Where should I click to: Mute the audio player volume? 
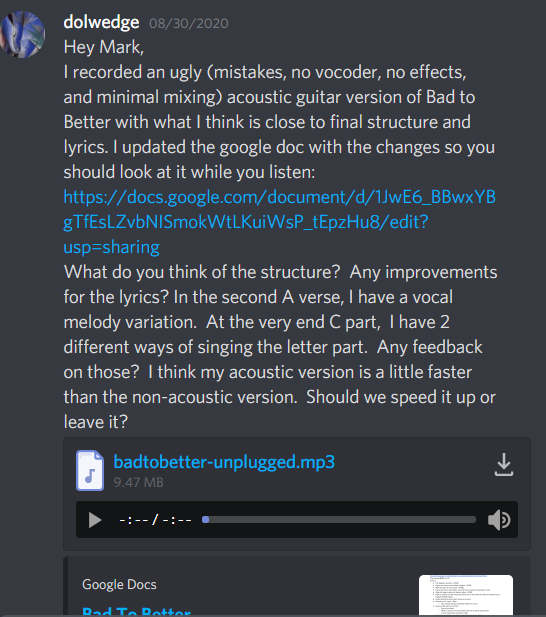(499, 520)
